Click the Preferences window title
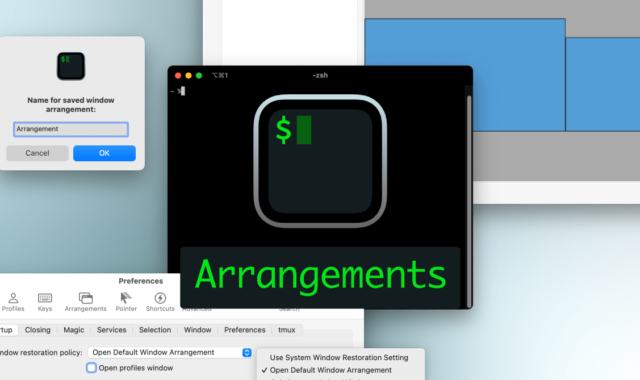Viewport: 640px width, 380px height. point(141,281)
